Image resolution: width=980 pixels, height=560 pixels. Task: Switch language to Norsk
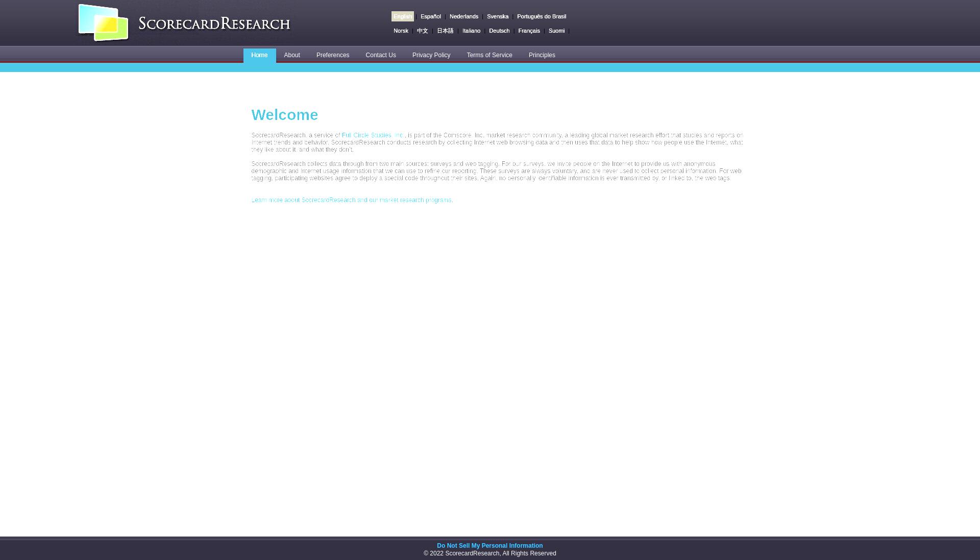(401, 31)
